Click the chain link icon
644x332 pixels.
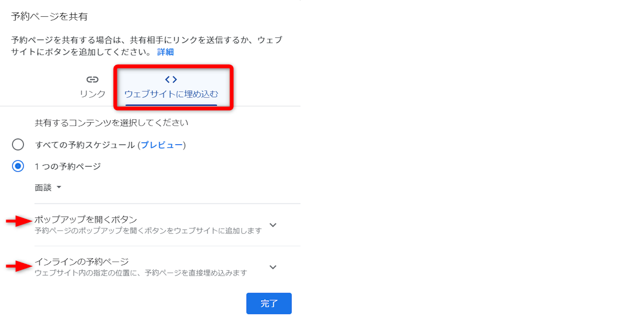92,80
